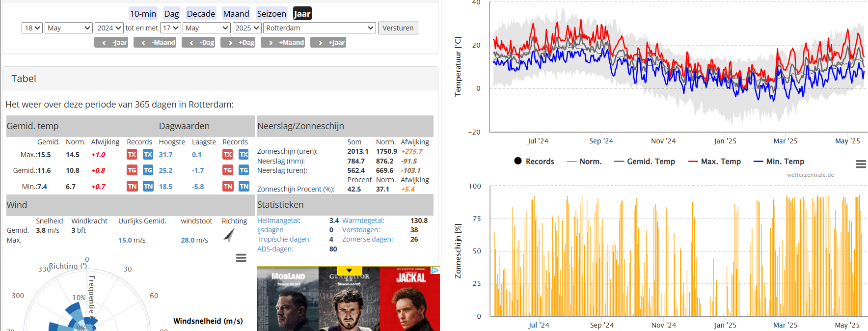This screenshot has height=331, width=868.
Task: Click lowest min temperature value -5.8
Action: (198, 187)
